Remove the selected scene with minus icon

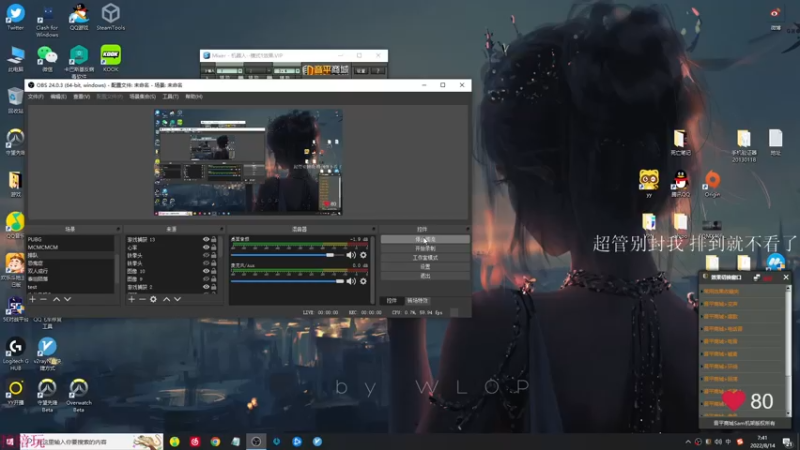pyautogui.click(x=43, y=299)
